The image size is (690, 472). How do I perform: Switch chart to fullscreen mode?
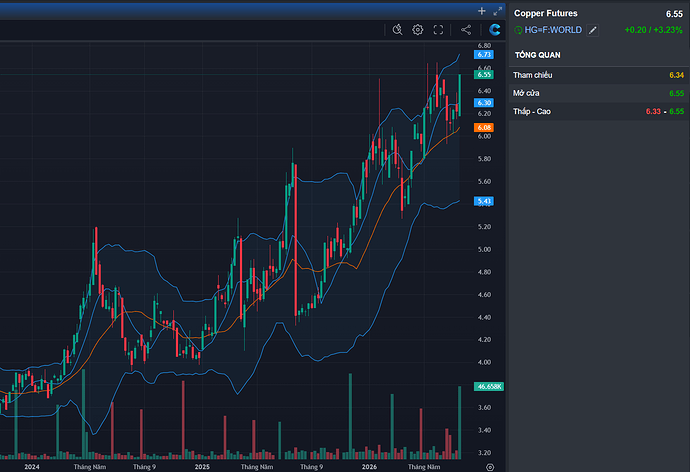(x=438, y=29)
